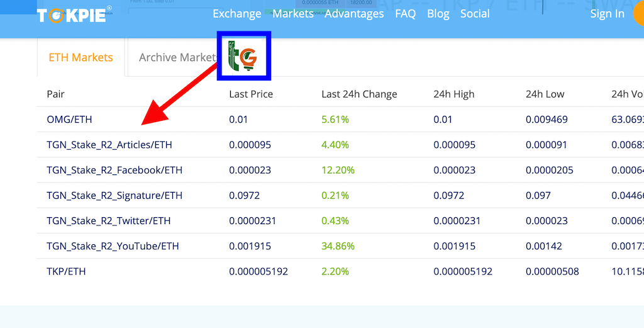This screenshot has height=328, width=644.
Task: Sort by Last Price column header
Action: pos(251,94)
